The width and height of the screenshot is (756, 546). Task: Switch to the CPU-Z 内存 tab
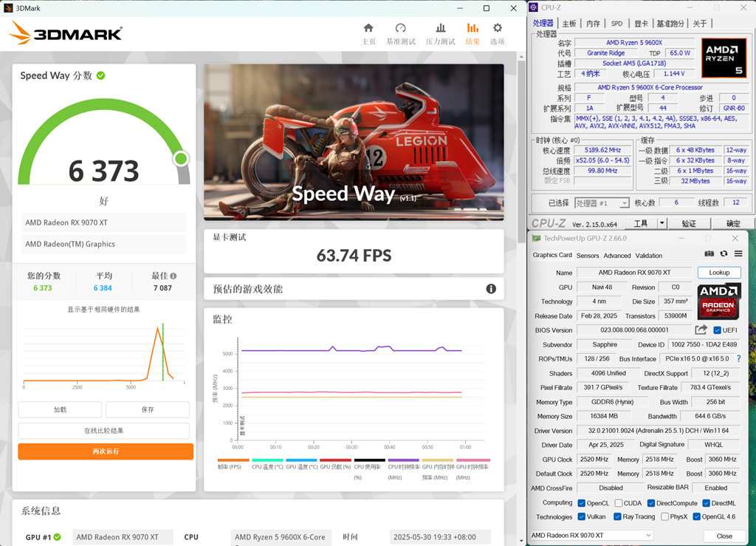point(593,23)
